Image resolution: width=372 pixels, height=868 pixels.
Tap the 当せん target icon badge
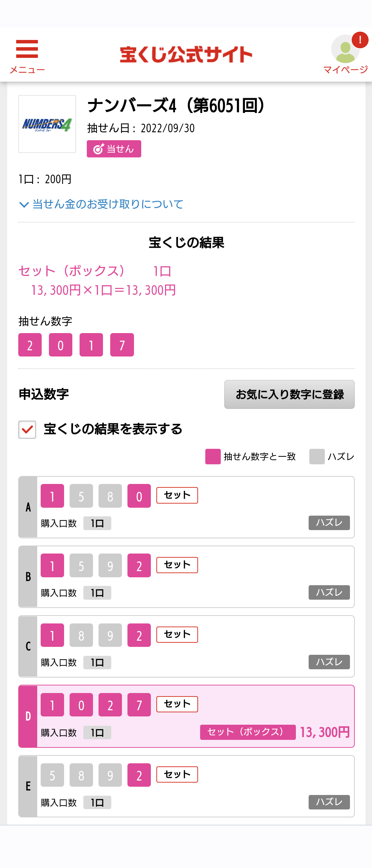pos(114,149)
